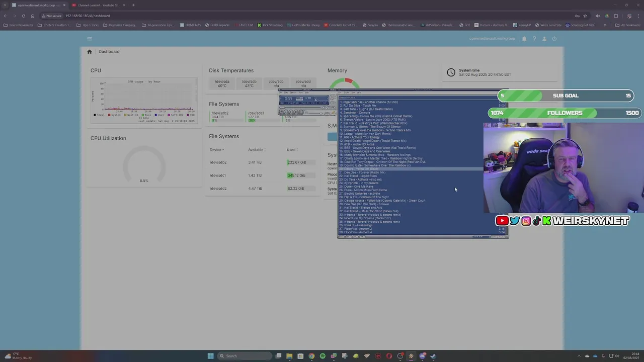Click the Windows Start button on taskbar

point(211,356)
